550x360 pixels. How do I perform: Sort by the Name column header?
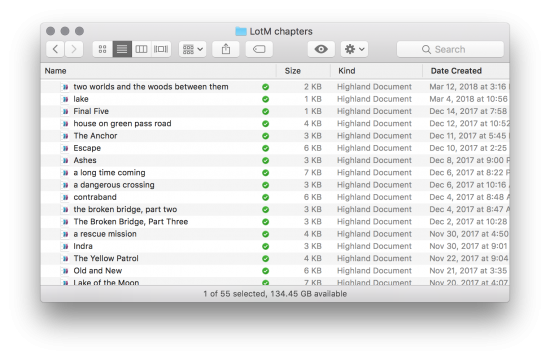[159, 71]
